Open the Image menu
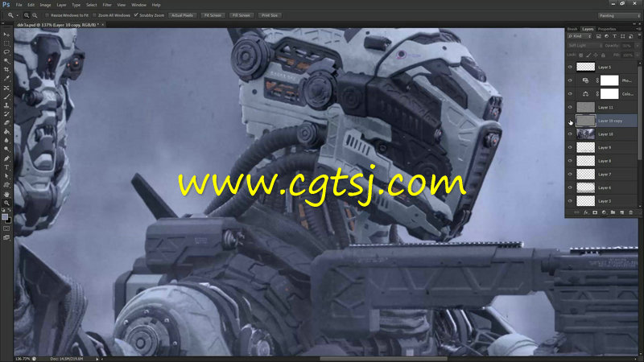The width and height of the screenshot is (644, 362). [x=45, y=5]
